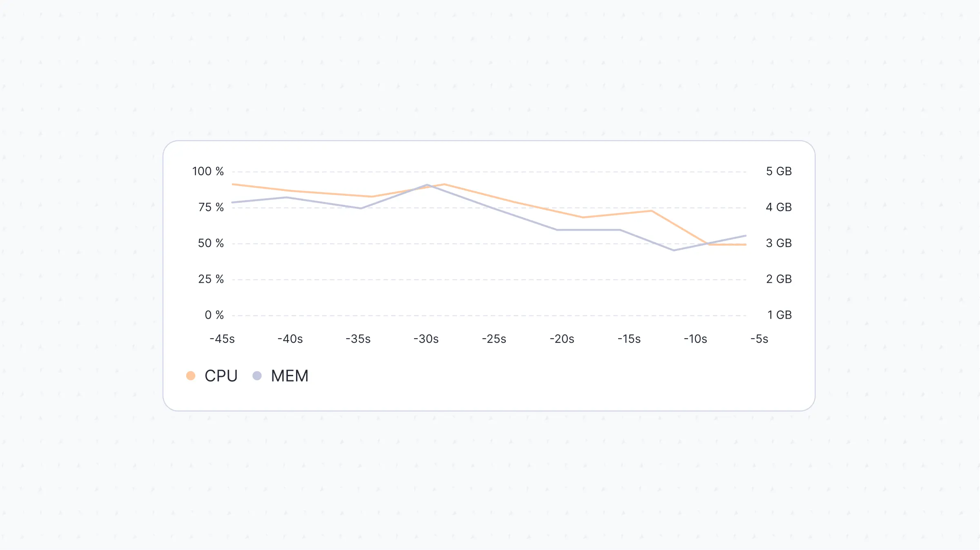The image size is (980, 550).
Task: Select the -20s time tick
Action: 562,339
